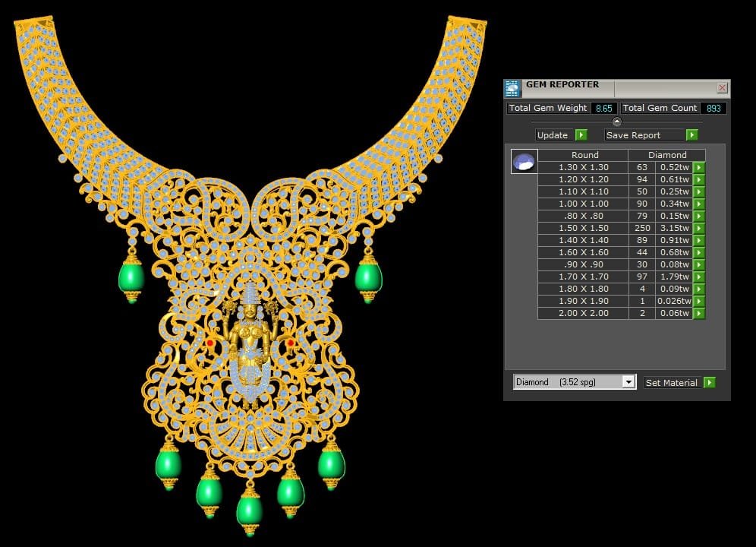Collapse panel using the up-arrow divider
The height and width of the screenshot is (547, 756).
[x=616, y=122]
